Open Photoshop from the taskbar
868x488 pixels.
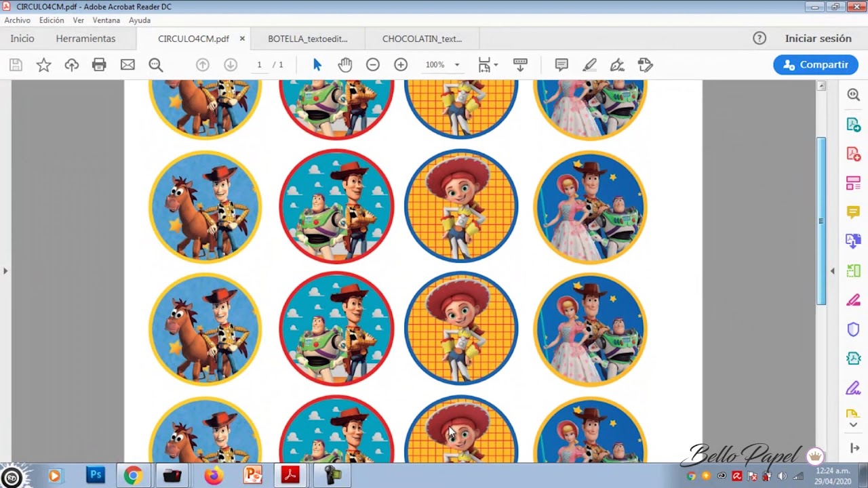point(96,476)
